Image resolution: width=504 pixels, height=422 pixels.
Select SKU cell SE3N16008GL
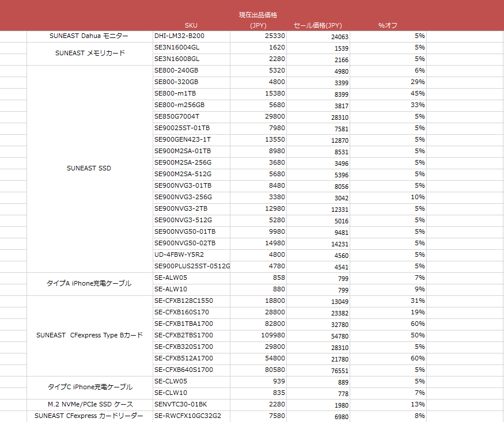tap(192, 59)
